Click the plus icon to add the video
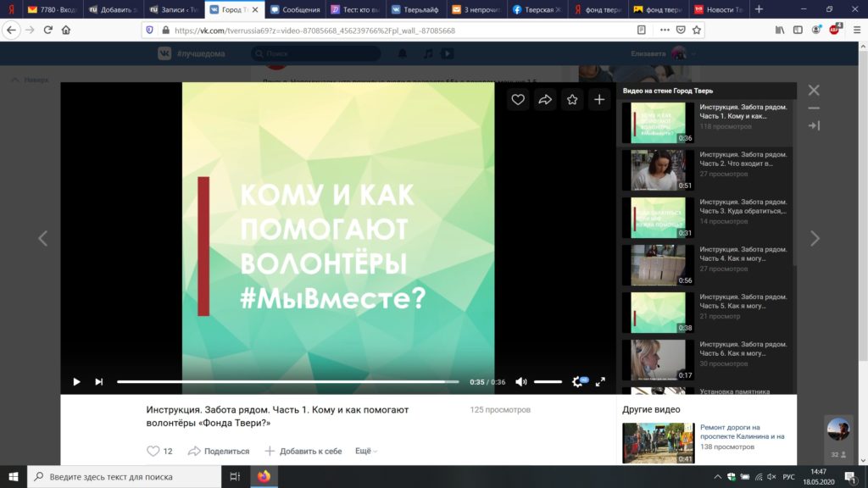 (599, 99)
